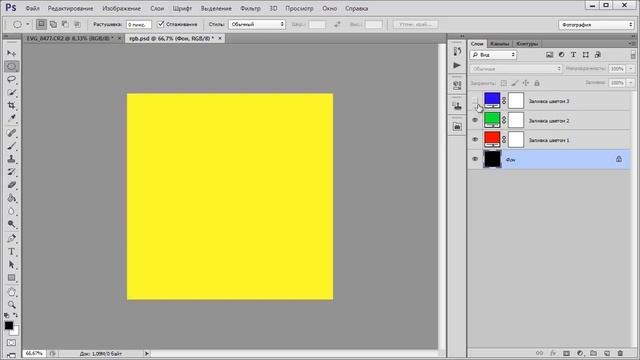Click the create new group folder icon
This screenshot has height=360, width=640.
point(593,353)
